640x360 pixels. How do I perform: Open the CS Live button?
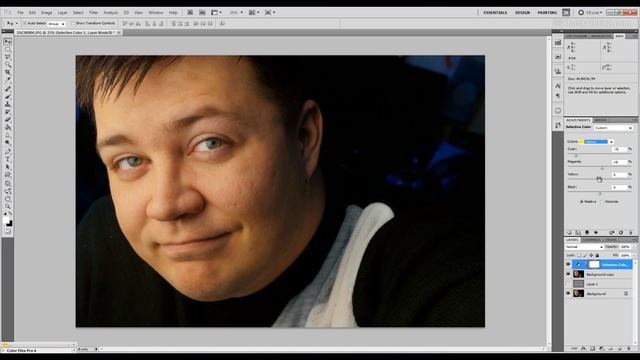pyautogui.click(x=590, y=13)
